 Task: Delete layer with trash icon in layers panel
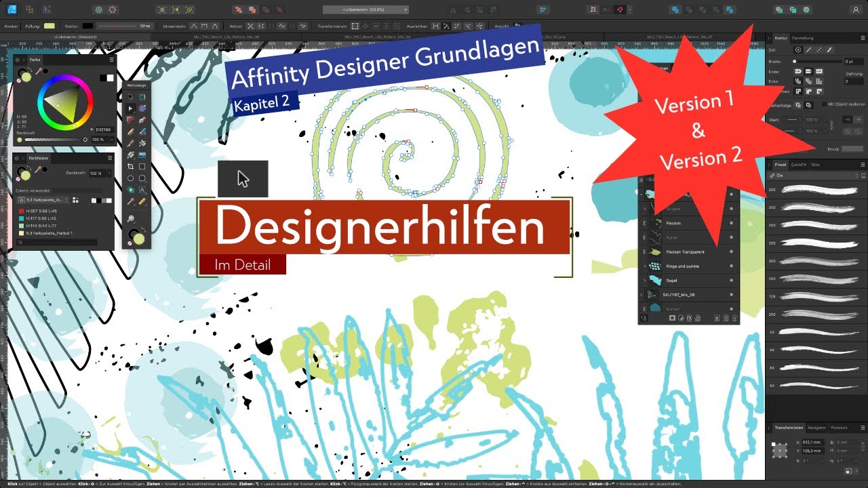[x=734, y=318]
